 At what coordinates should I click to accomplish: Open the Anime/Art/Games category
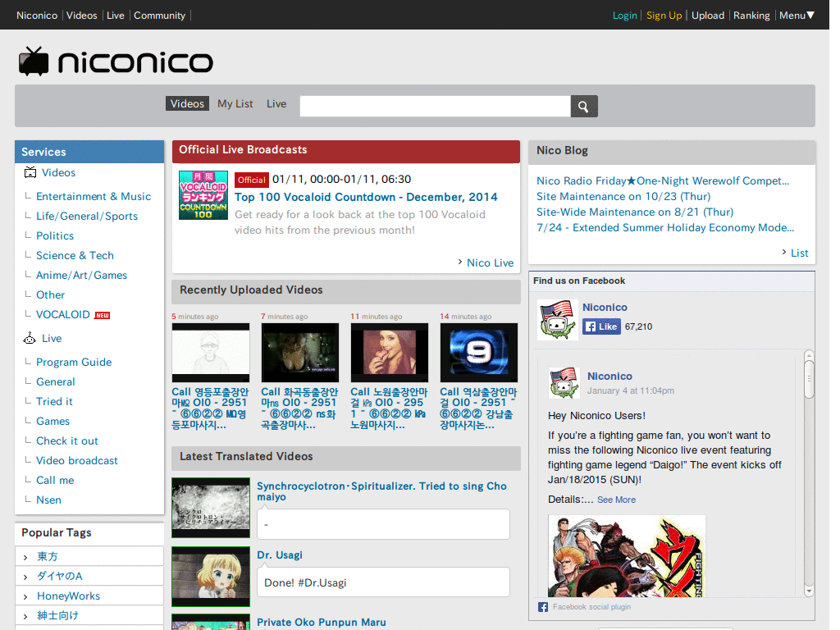(x=81, y=276)
